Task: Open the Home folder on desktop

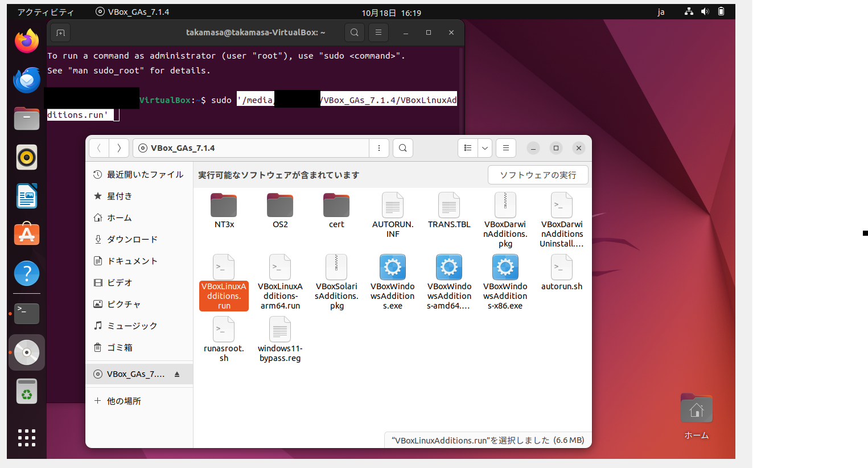Action: [696, 417]
